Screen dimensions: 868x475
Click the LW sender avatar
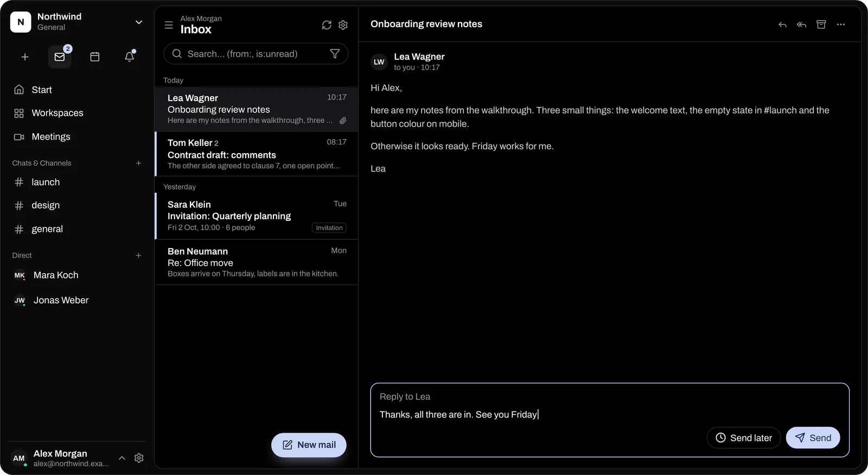(379, 62)
